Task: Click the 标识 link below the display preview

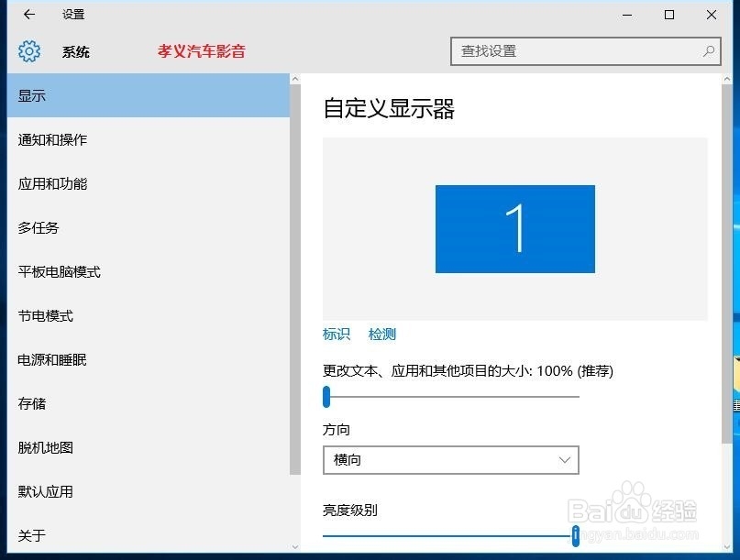Action: coord(336,334)
